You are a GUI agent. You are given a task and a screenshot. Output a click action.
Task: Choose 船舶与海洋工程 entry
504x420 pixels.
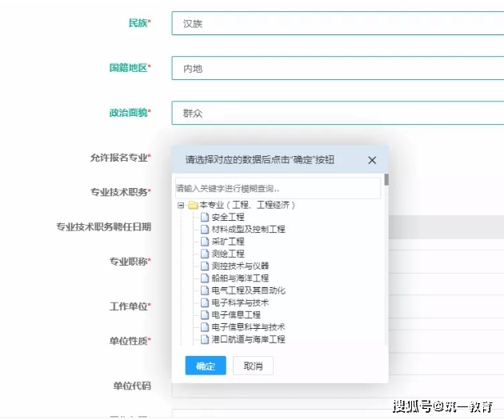(240, 278)
